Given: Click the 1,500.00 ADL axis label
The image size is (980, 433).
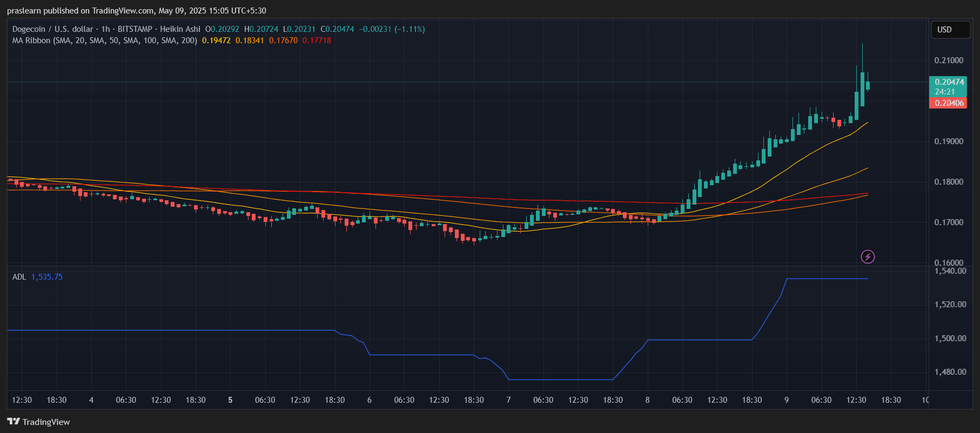Looking at the screenshot, I should (950, 339).
